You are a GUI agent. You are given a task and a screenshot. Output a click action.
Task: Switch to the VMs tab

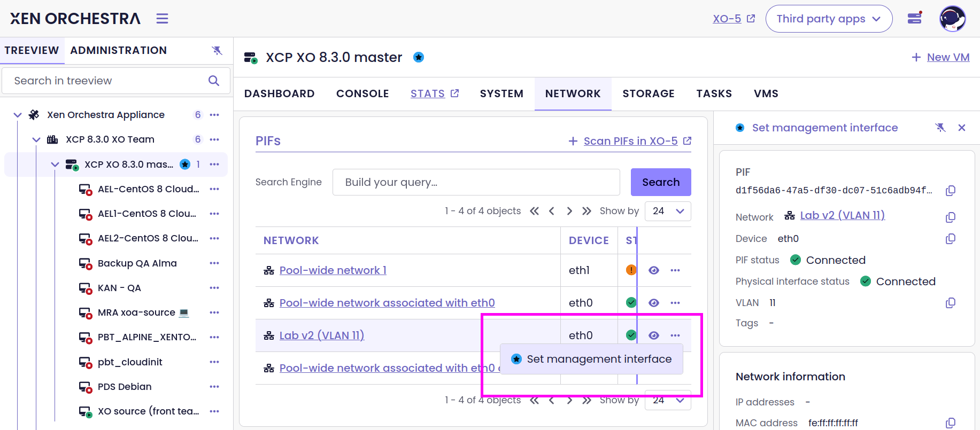pyautogui.click(x=766, y=93)
